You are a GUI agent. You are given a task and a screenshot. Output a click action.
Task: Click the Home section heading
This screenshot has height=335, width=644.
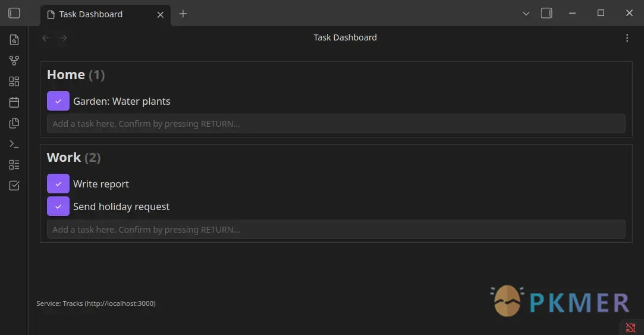pos(66,75)
